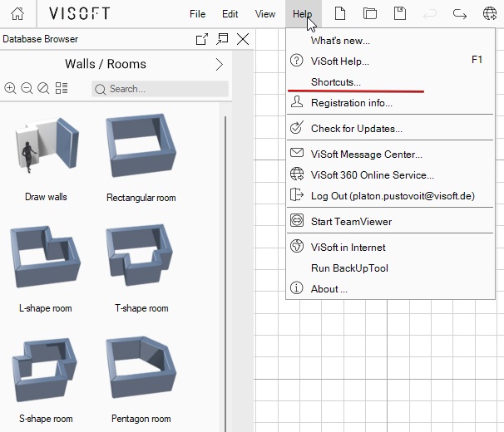Open the Edit menu
The height and width of the screenshot is (432, 504).
tap(230, 14)
